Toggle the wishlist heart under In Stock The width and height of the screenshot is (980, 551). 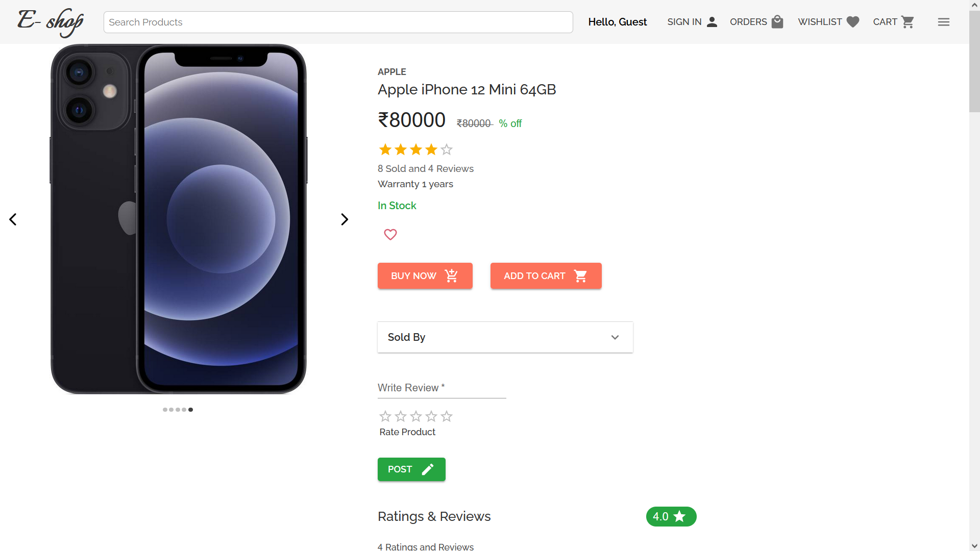[390, 234]
